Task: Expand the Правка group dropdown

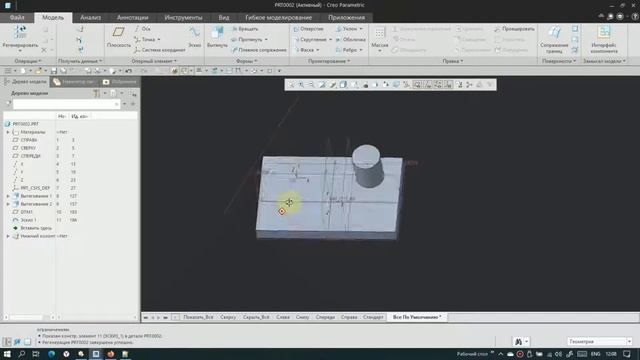Action: point(453,61)
